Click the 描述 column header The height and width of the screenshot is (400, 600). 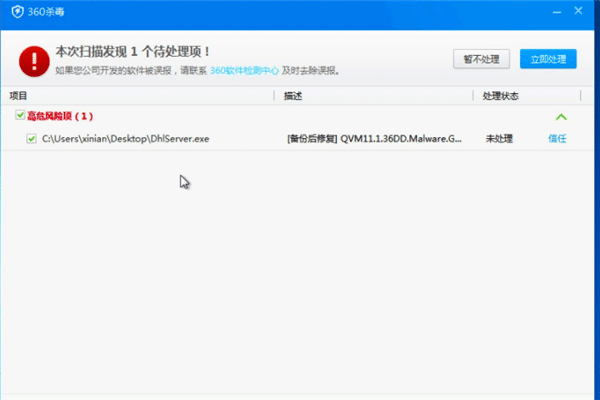(293, 96)
